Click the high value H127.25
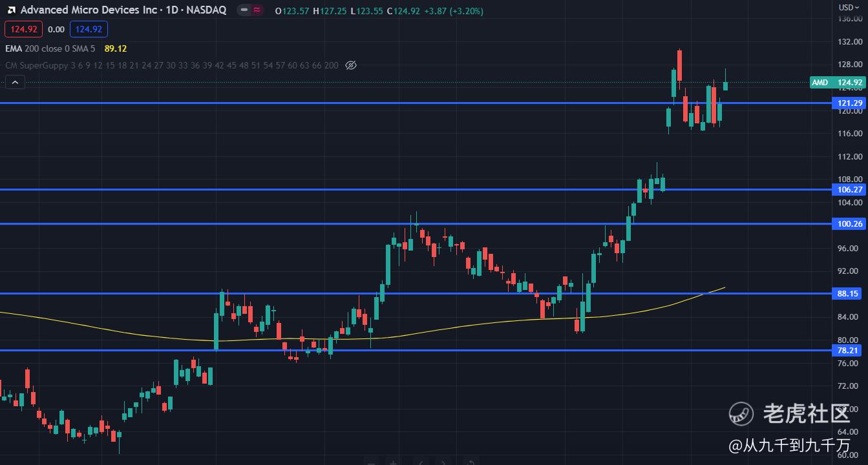The image size is (868, 465). point(330,11)
